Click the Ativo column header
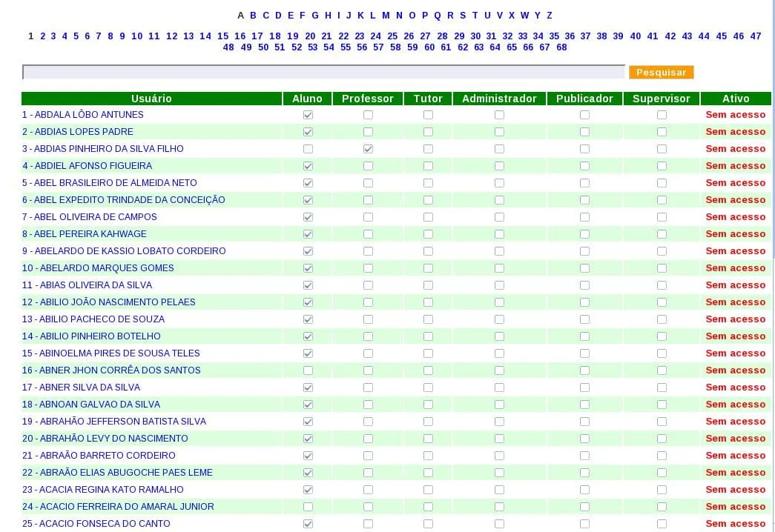Viewport: 775px width, 532px height. tap(736, 99)
